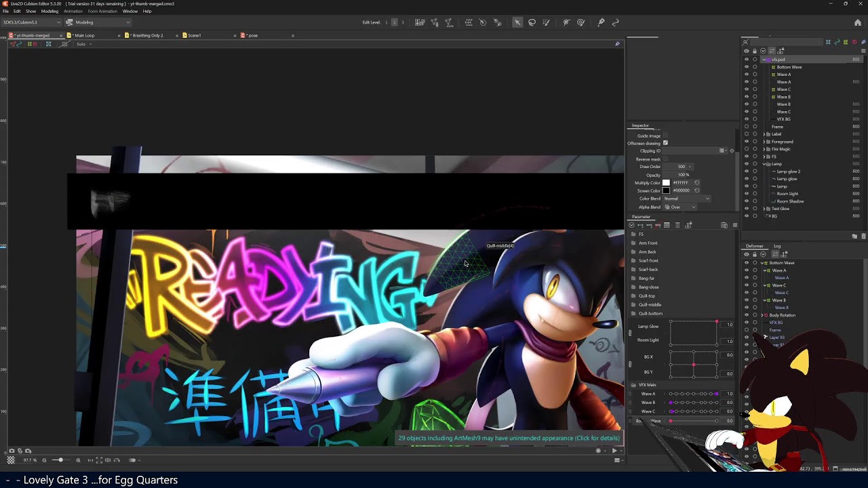Open the Modeling workspace dropdown
Viewport: 868px width, 488px height.
(x=98, y=22)
